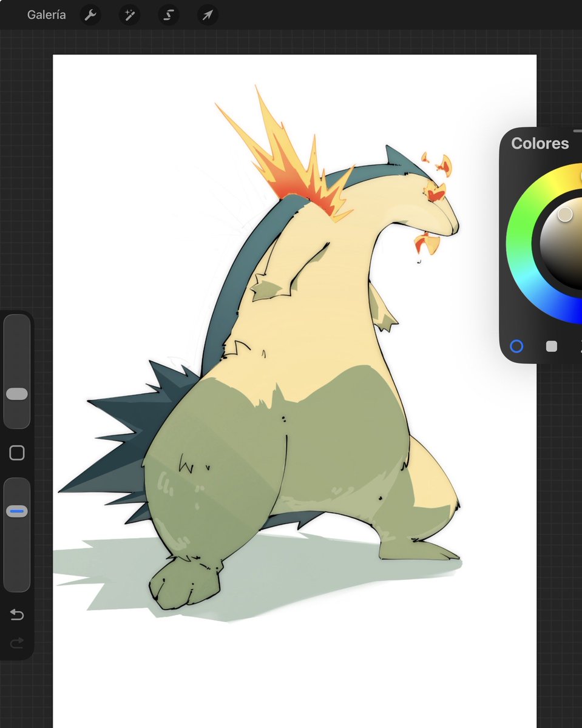The height and width of the screenshot is (728, 582).
Task: Click the redo arrow in sidebar
Action: pos(17,642)
